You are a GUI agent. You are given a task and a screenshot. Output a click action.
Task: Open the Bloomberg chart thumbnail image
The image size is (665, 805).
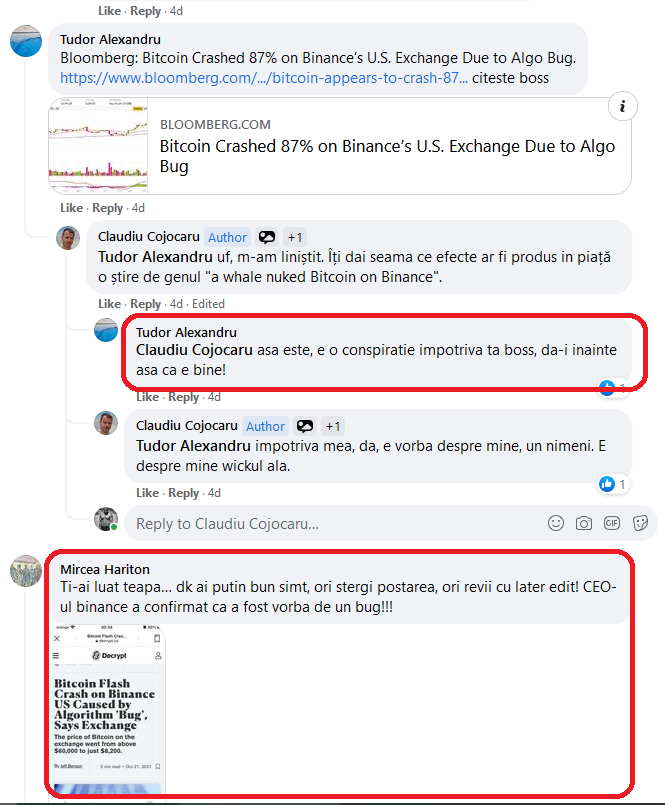coord(98,146)
